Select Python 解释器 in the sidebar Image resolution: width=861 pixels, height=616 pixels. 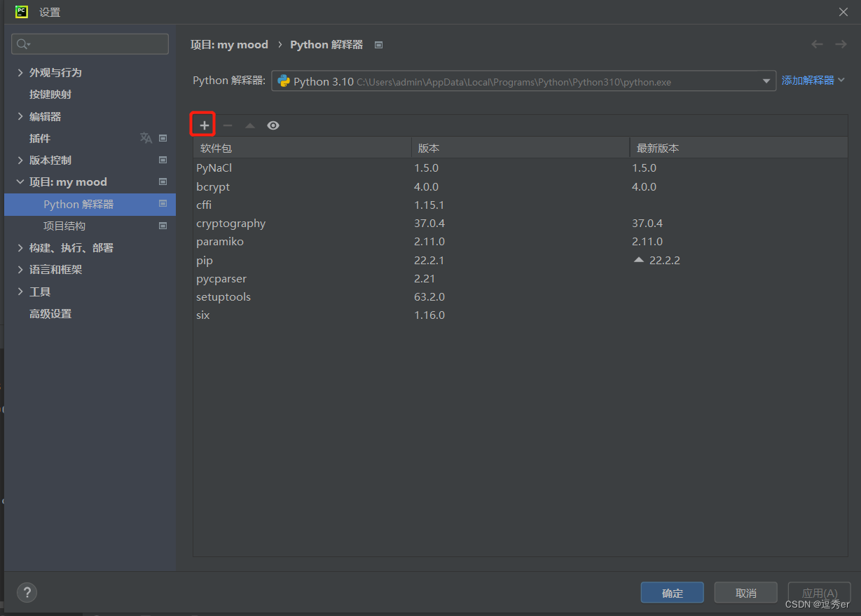click(90, 204)
